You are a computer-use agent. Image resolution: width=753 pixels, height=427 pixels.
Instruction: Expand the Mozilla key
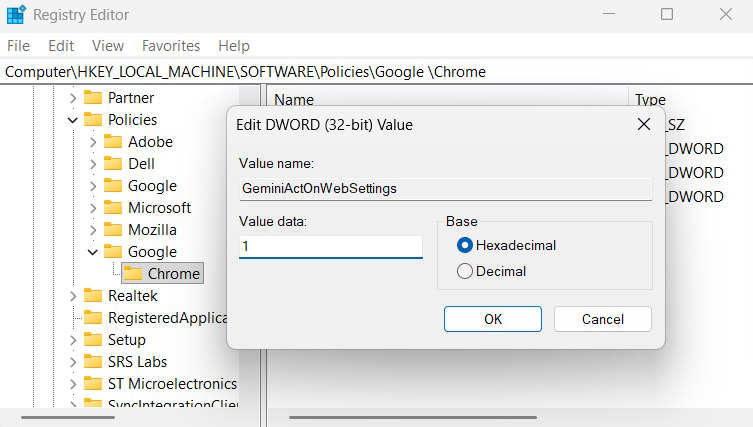[x=93, y=230]
